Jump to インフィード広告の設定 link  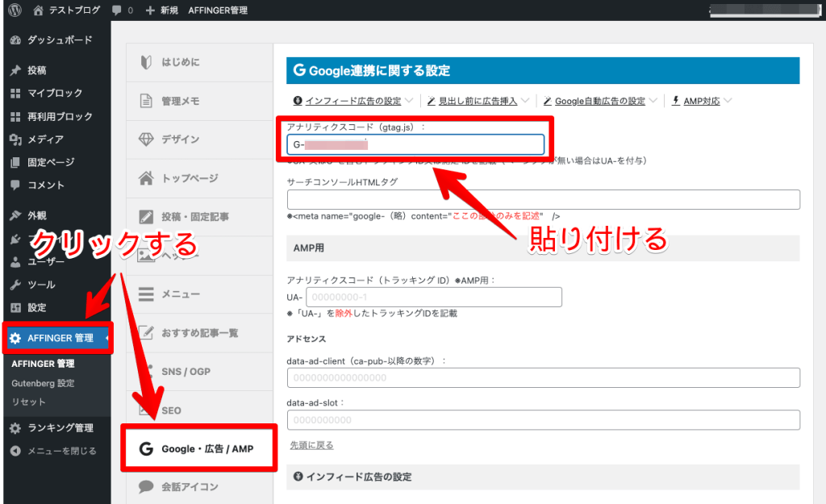pyautogui.click(x=353, y=101)
